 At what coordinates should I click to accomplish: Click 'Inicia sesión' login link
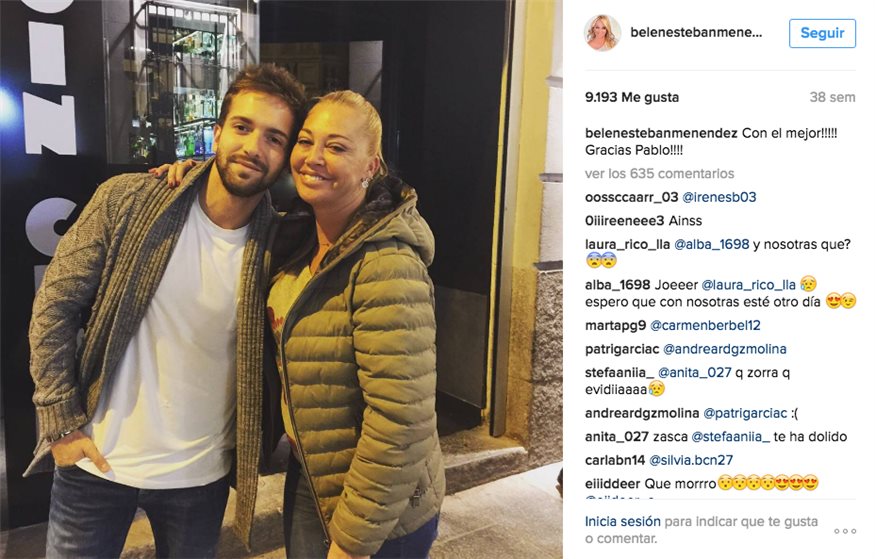click(x=622, y=521)
